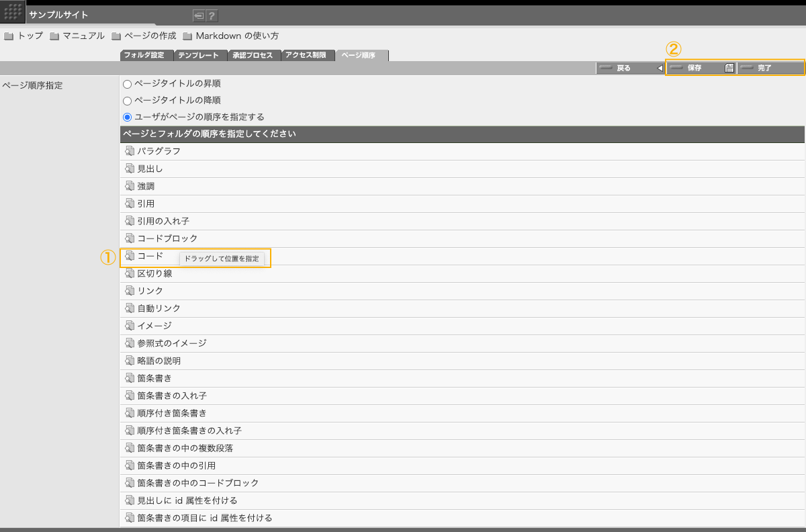
Task: Click the page icon beside 略語の説明
Action: (130, 361)
